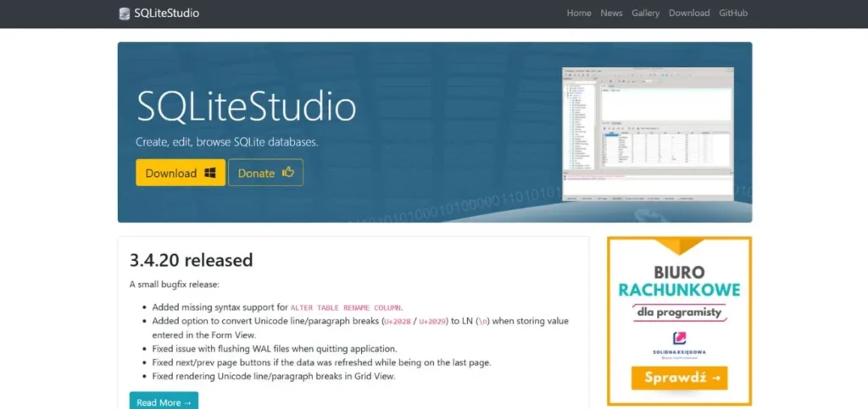Visit the GitHub link in the navbar

(x=733, y=14)
